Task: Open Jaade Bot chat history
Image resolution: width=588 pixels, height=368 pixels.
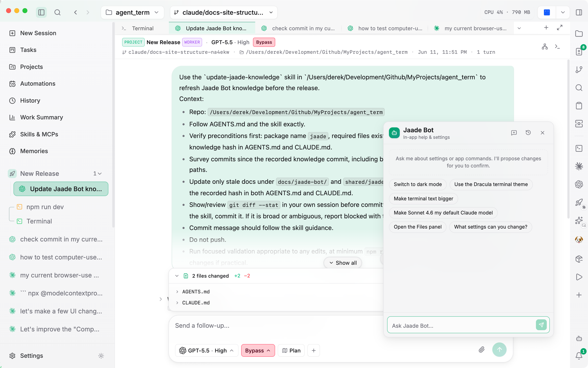Action: 528,133
